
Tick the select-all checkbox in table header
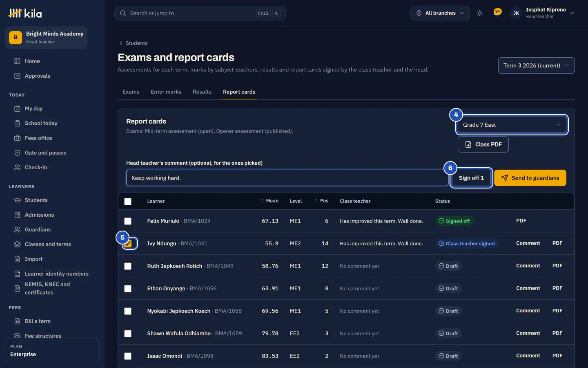tap(128, 202)
